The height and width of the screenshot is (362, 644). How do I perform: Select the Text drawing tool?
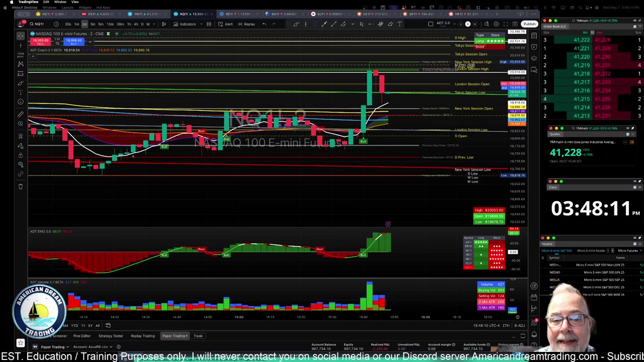(x=399, y=24)
